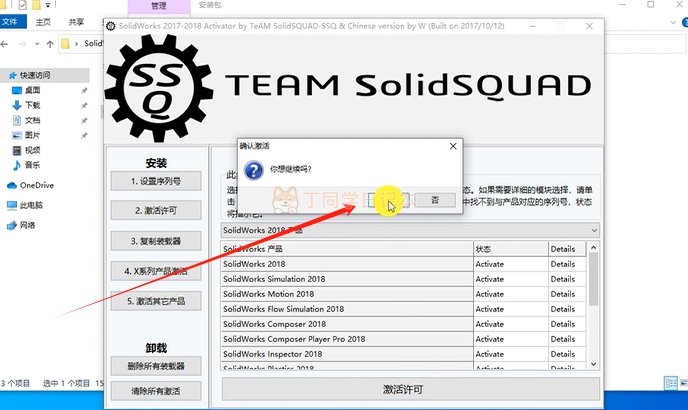Open the SolidWorks 2018 产品 dropdown
This screenshot has height=410, width=688.
tap(410, 230)
